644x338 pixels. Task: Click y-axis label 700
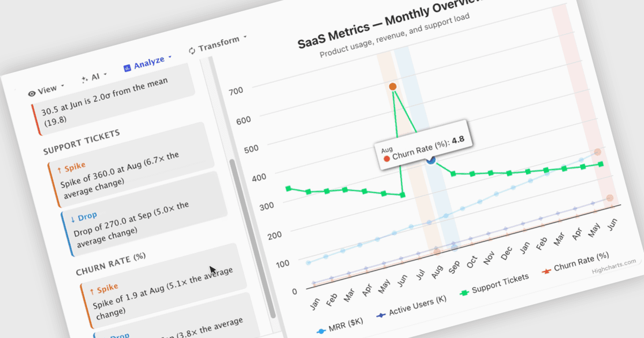point(236,90)
